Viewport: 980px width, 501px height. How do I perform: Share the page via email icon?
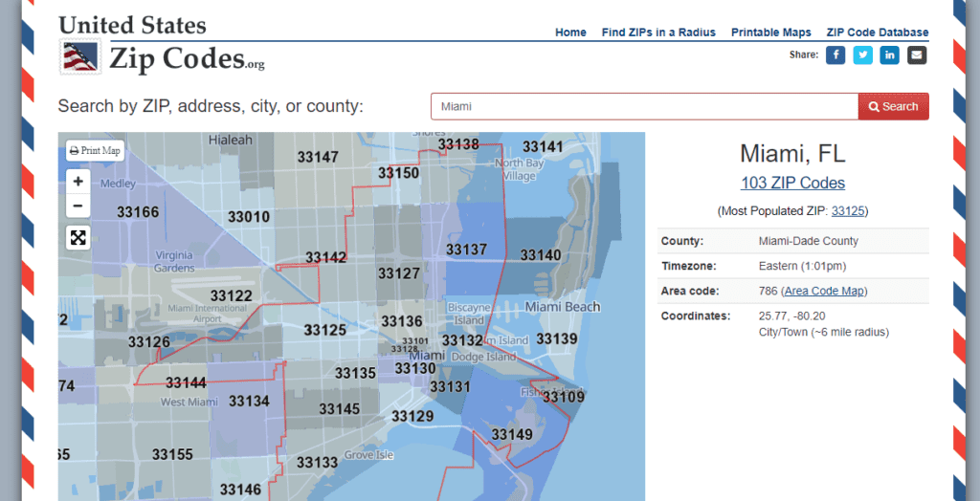pyautogui.click(x=917, y=55)
